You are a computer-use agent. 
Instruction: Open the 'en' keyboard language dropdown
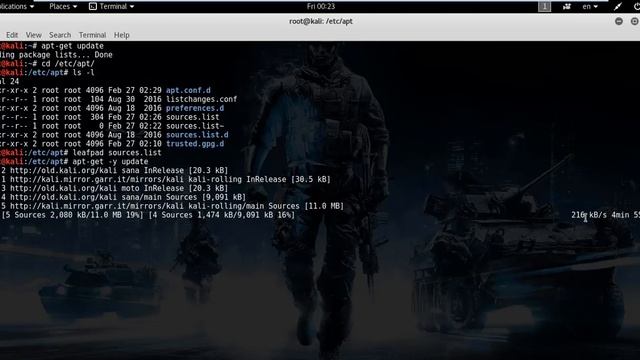click(x=590, y=7)
